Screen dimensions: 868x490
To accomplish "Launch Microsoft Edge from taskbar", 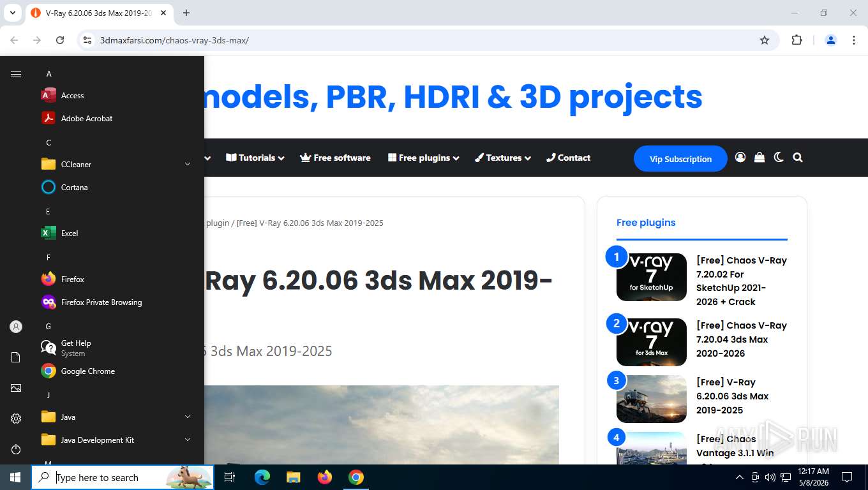I will coord(262,477).
